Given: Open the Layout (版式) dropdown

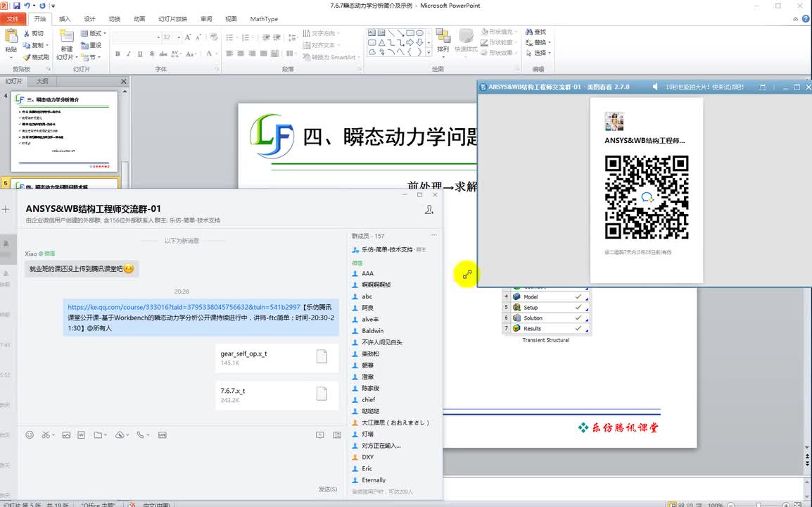Looking at the screenshot, I should [x=94, y=33].
